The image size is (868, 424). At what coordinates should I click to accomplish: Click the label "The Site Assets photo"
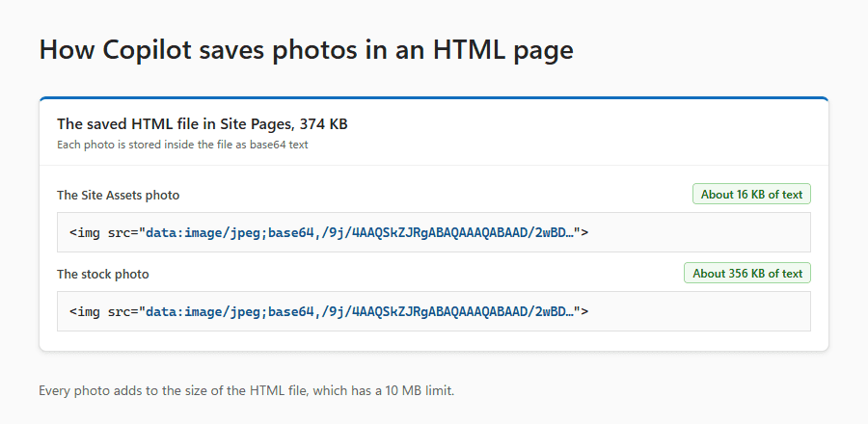point(118,196)
